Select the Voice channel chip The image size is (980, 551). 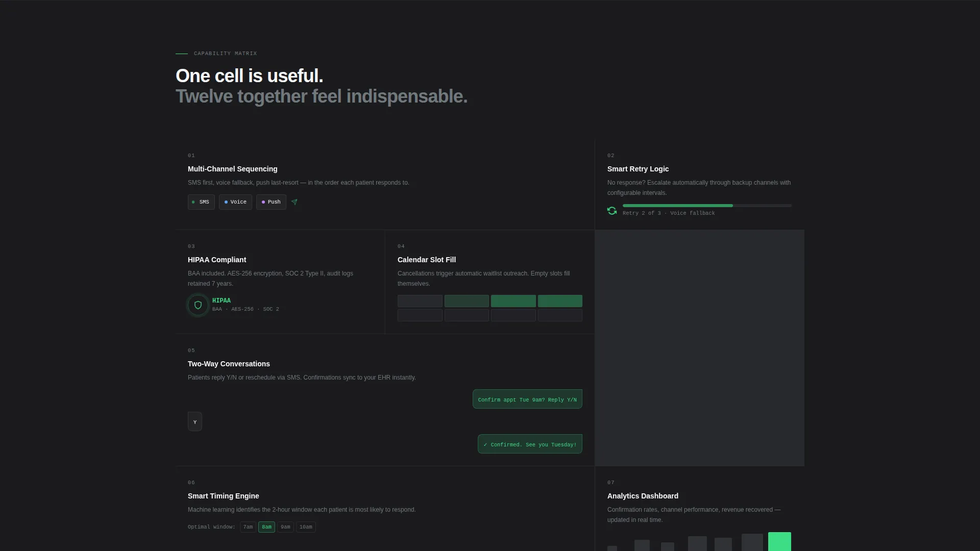click(x=235, y=202)
